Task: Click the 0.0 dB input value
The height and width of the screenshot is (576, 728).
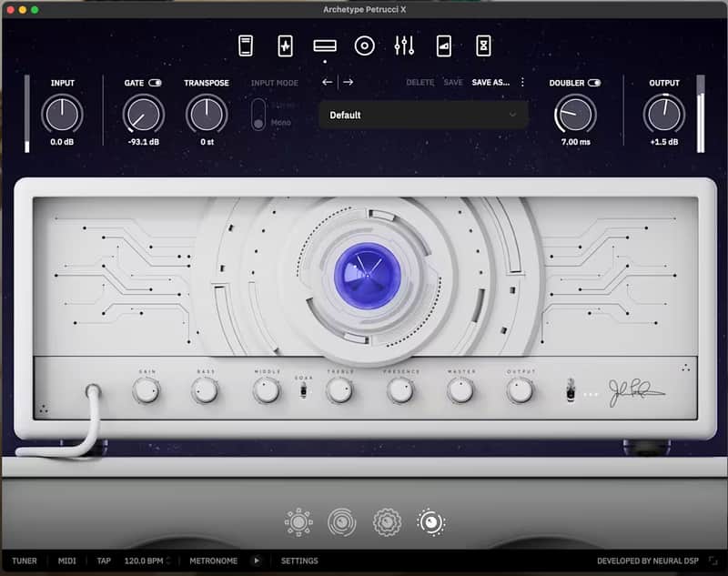Action: (x=62, y=142)
